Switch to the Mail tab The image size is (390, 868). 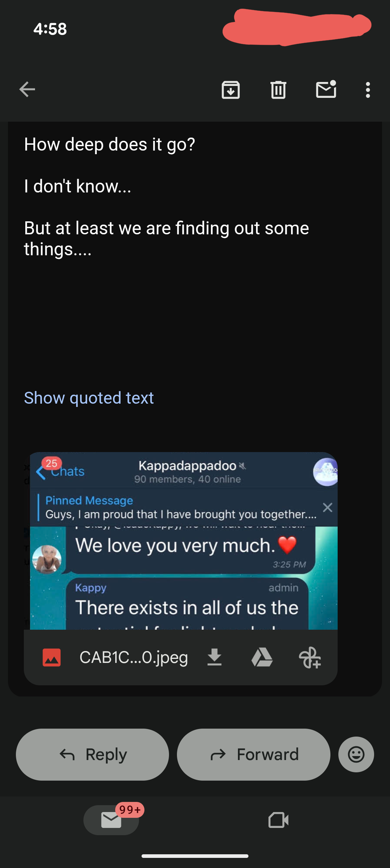[x=111, y=820]
